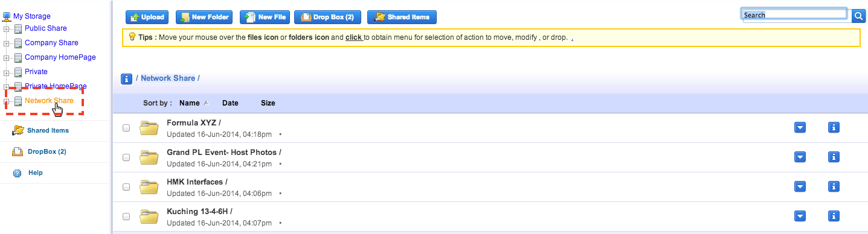Click the search magnifier icon button
Viewport: 868px width, 234px height.
click(859, 16)
